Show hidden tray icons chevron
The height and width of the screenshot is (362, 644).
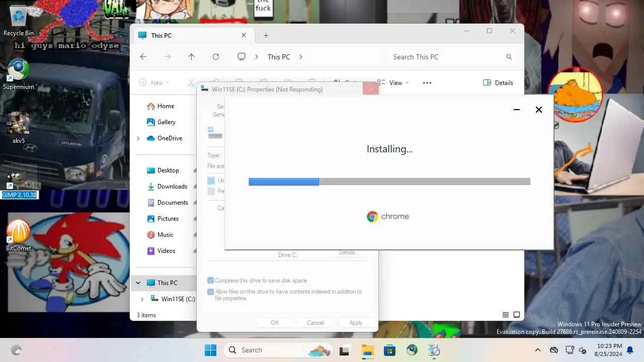[537, 350]
